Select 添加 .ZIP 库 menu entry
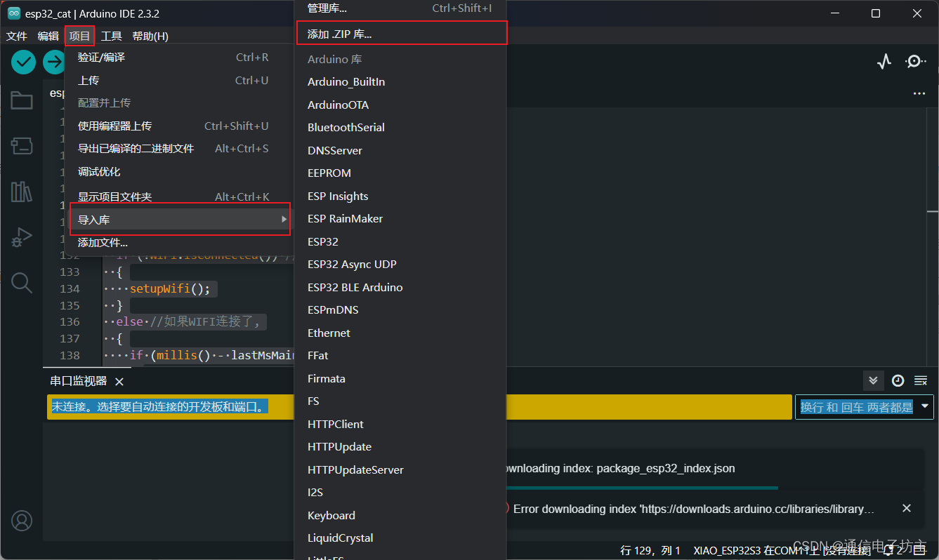Screen dimensions: 939x560 400,32
